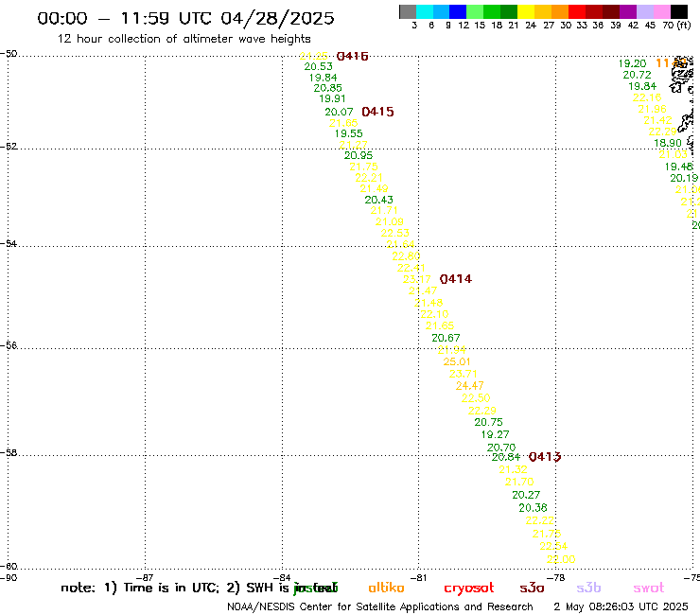Click the wave height value 19.20
The height and width of the screenshot is (615, 700).
632,64
